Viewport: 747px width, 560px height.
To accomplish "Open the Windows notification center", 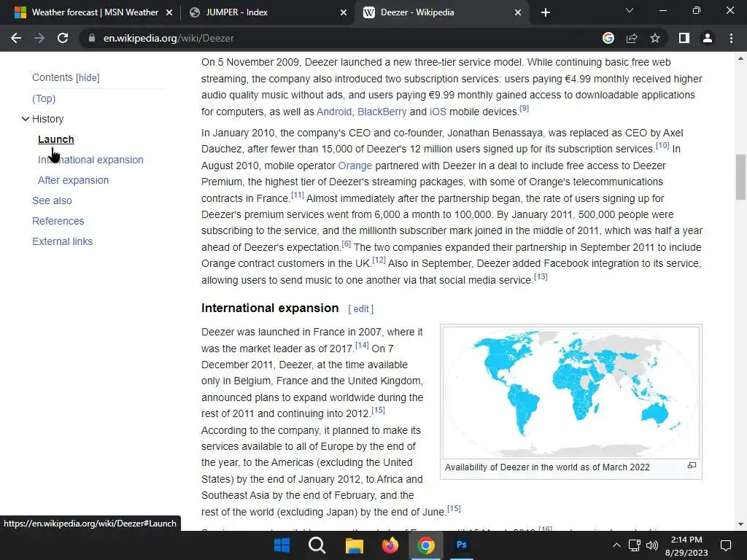I will tap(726, 545).
